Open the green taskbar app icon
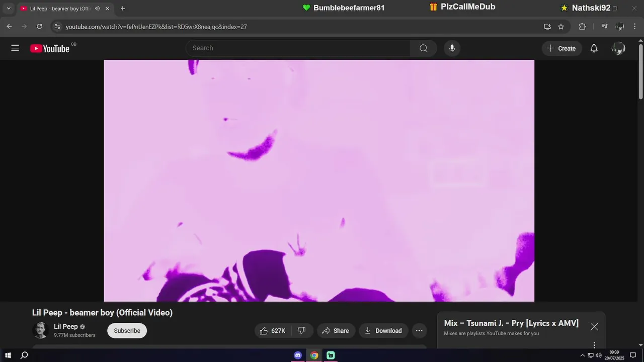644x362 pixels. point(331,355)
